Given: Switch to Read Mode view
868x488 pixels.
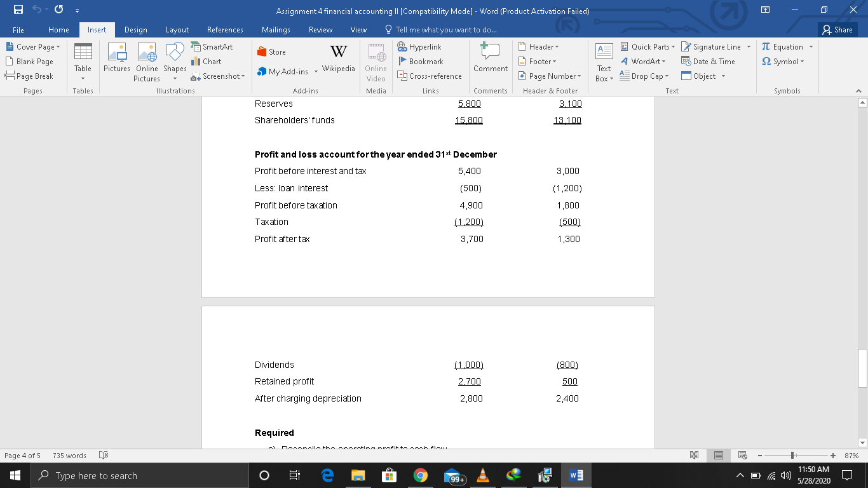Looking at the screenshot, I should (693, 455).
